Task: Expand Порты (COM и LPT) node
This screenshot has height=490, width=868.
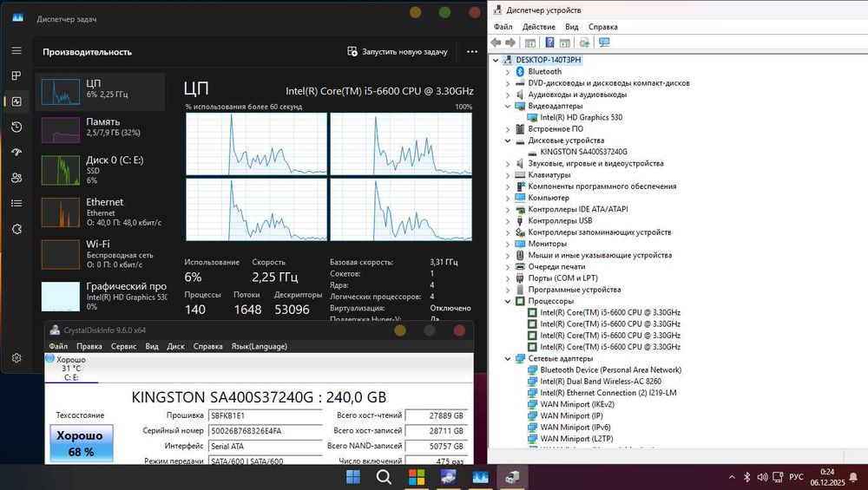Action: click(508, 278)
